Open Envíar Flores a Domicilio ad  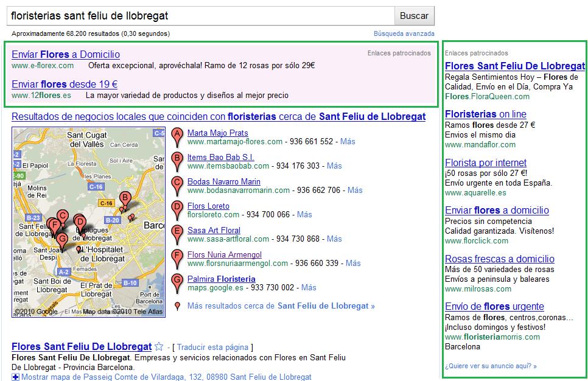click(66, 54)
